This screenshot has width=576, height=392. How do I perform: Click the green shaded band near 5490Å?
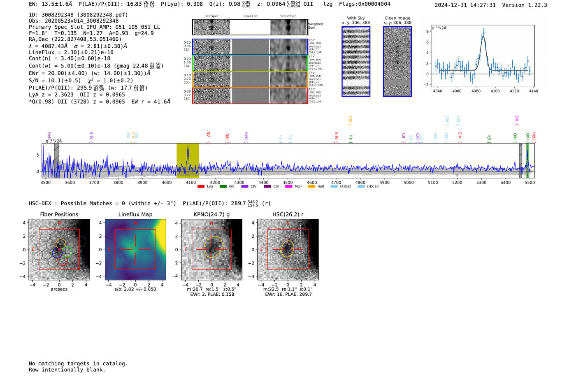point(527,160)
